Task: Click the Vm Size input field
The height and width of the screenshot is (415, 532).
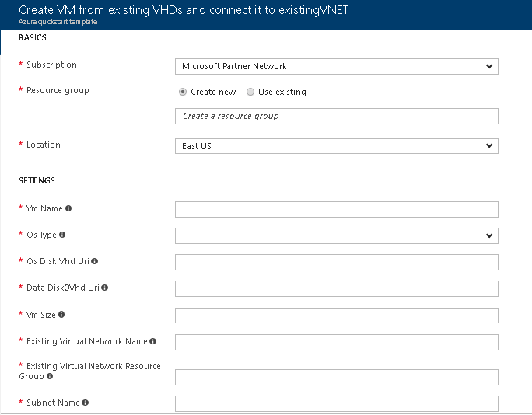Action: coord(337,316)
